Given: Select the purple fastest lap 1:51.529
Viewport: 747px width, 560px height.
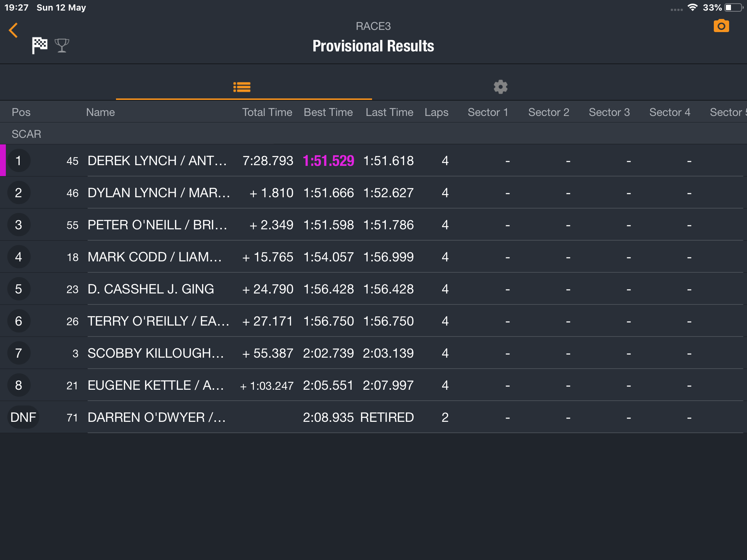Looking at the screenshot, I should tap(329, 161).
